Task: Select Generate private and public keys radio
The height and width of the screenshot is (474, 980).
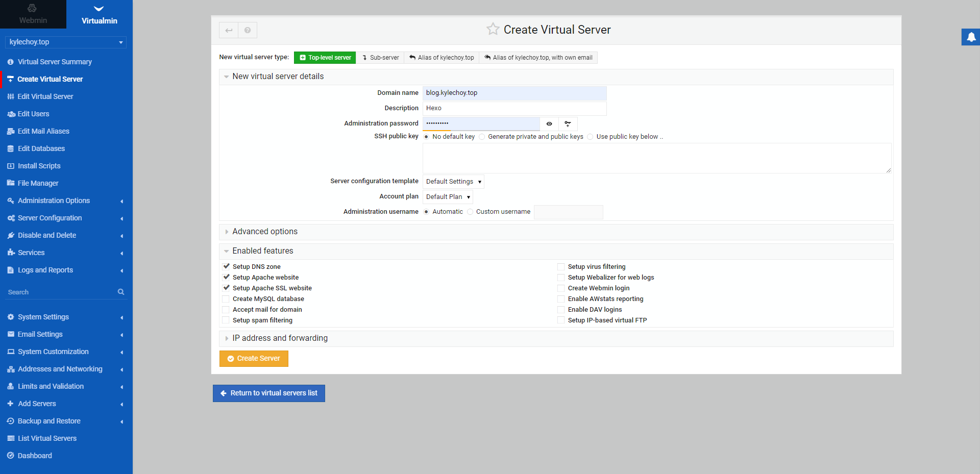Action: click(x=482, y=137)
